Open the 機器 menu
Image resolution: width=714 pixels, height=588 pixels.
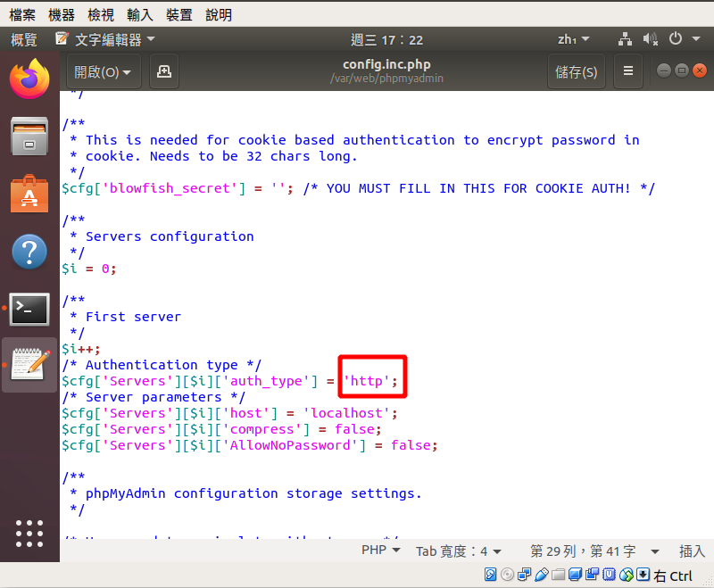click(x=62, y=15)
